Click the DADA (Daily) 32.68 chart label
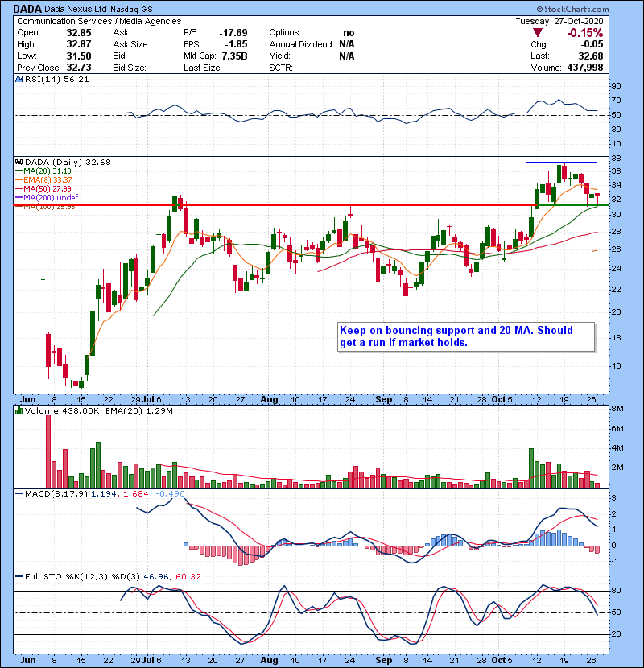Image resolution: width=644 pixels, height=668 pixels. 68,163
